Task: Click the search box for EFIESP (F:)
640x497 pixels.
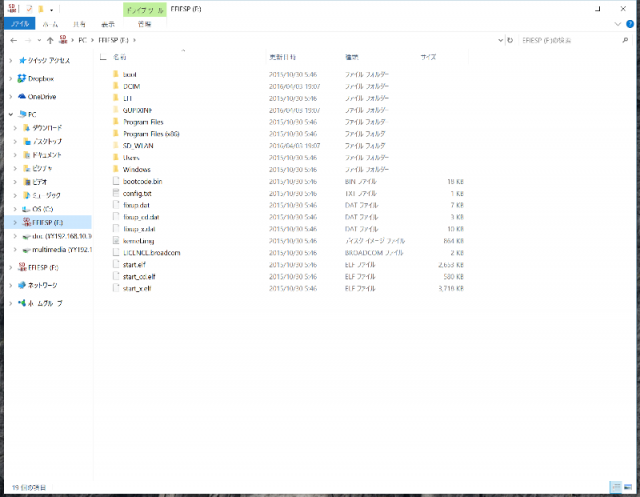Action: [571, 40]
